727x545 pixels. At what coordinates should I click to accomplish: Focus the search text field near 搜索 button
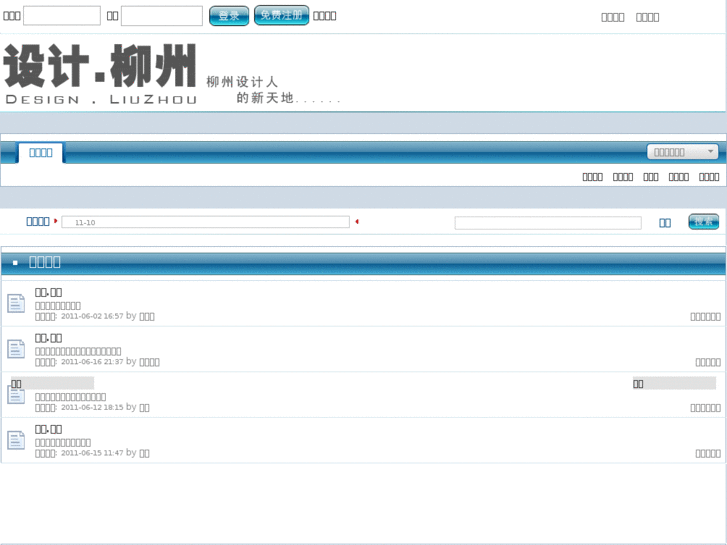pyautogui.click(x=548, y=223)
